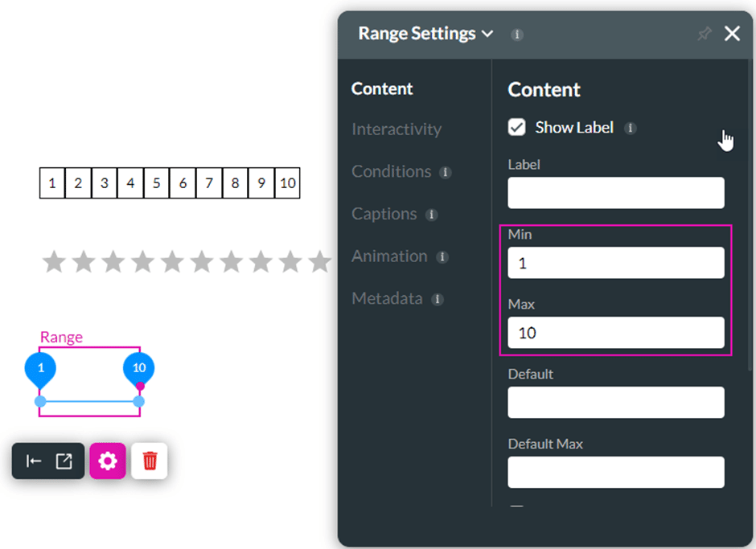Select box number 5 in the rating scale

coord(156,183)
